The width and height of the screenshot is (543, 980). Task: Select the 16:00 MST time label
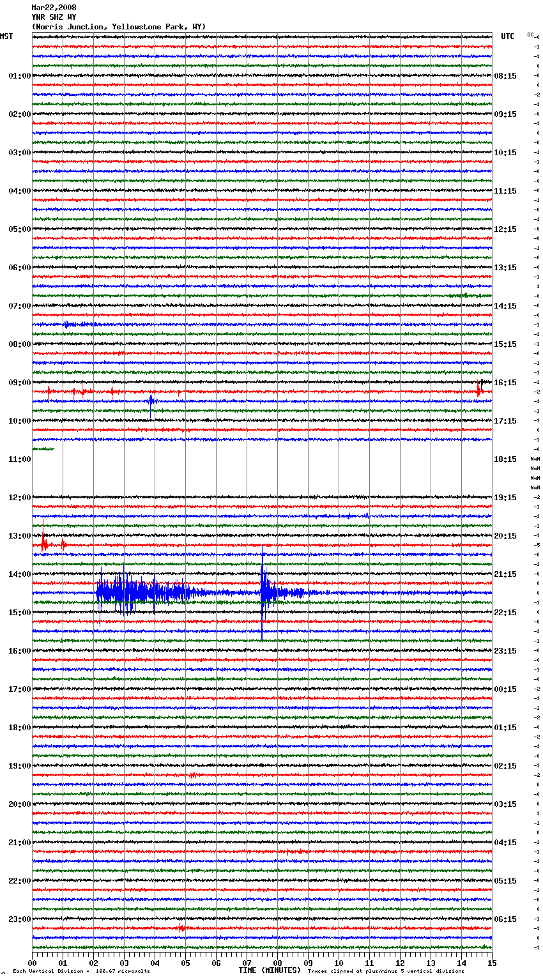tap(20, 651)
